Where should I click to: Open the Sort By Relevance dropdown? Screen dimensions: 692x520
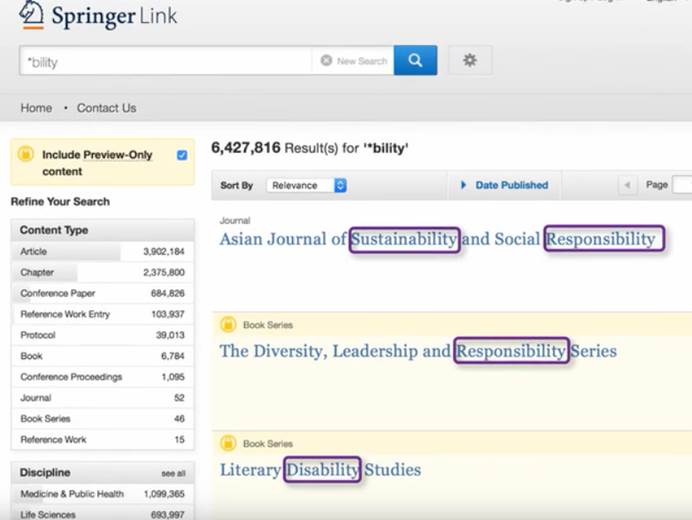click(306, 185)
